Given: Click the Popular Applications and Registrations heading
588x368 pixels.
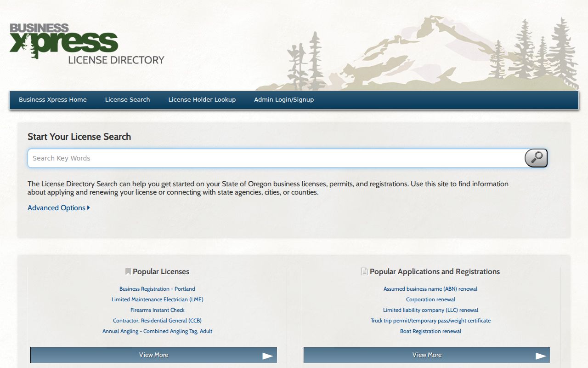Looking at the screenshot, I should (435, 272).
